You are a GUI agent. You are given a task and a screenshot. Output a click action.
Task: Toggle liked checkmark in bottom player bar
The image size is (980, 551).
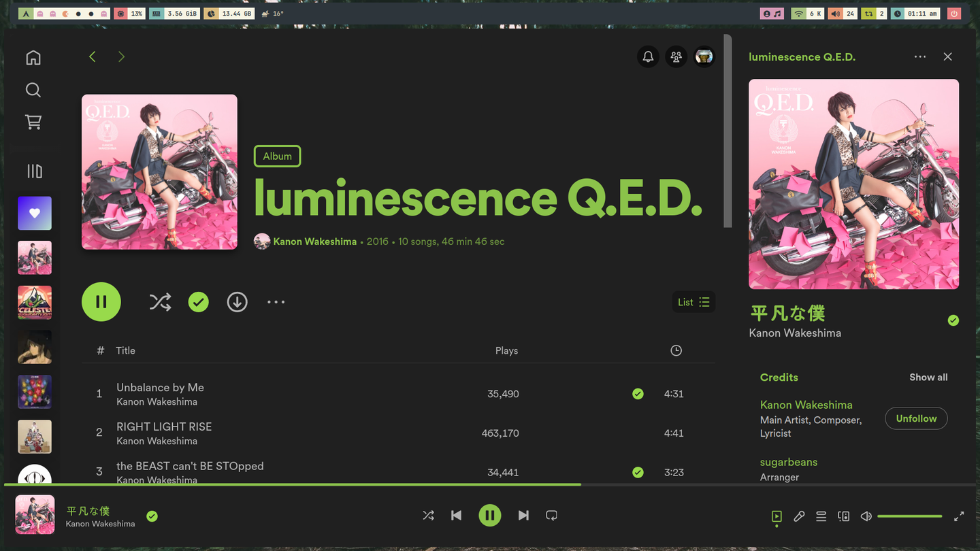[x=152, y=516]
